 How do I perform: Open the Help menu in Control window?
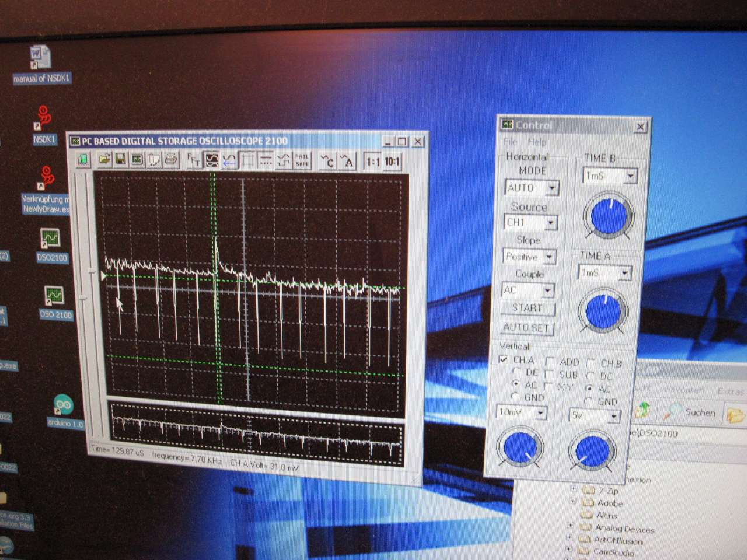pos(536,142)
